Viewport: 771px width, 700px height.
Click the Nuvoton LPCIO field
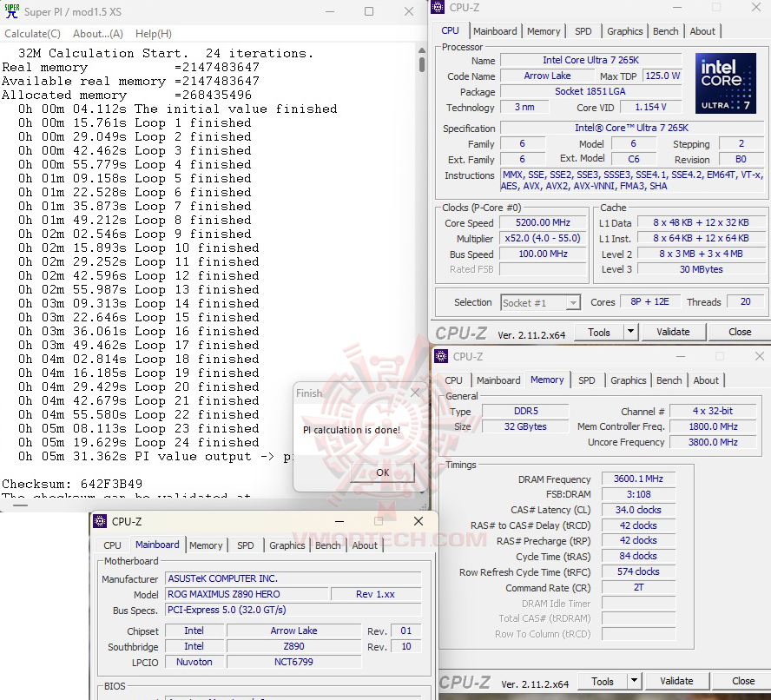coord(194,662)
